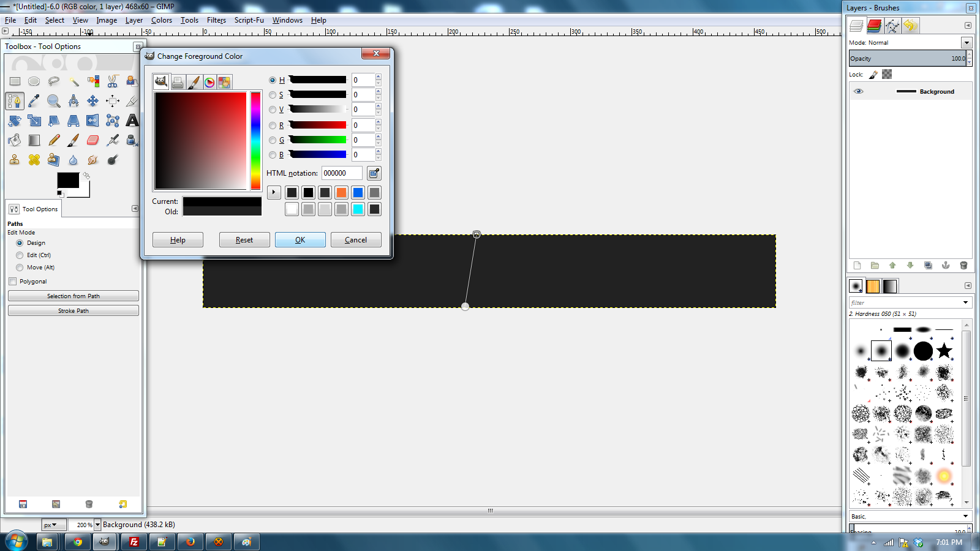Select the Shear tool
980x551 pixels.
point(54,121)
